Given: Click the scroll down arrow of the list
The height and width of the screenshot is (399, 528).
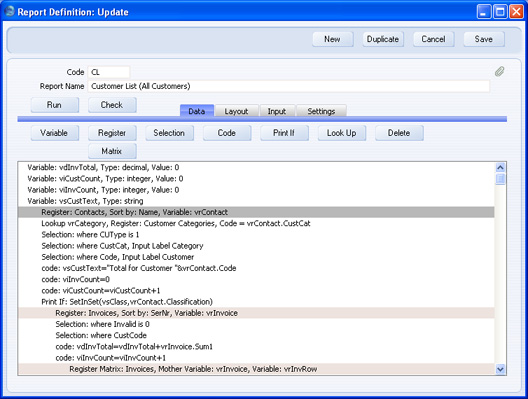Looking at the screenshot, I should click(x=500, y=369).
